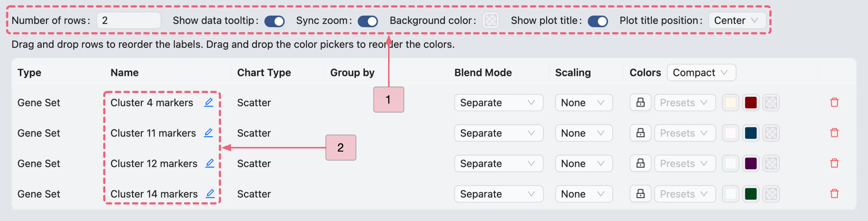Delete the Cluster 14 markers row
This screenshot has height=221, width=868.
[835, 193]
